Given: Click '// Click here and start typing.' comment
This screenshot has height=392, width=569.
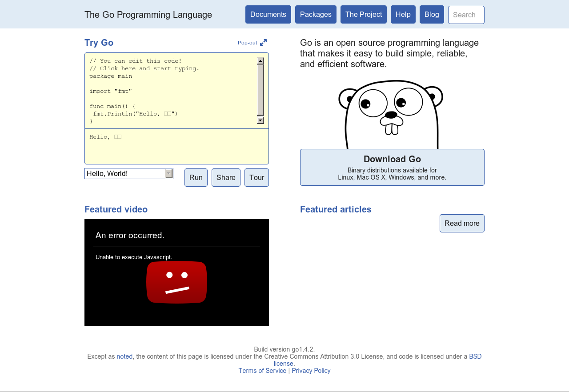Looking at the screenshot, I should pyautogui.click(x=144, y=68).
